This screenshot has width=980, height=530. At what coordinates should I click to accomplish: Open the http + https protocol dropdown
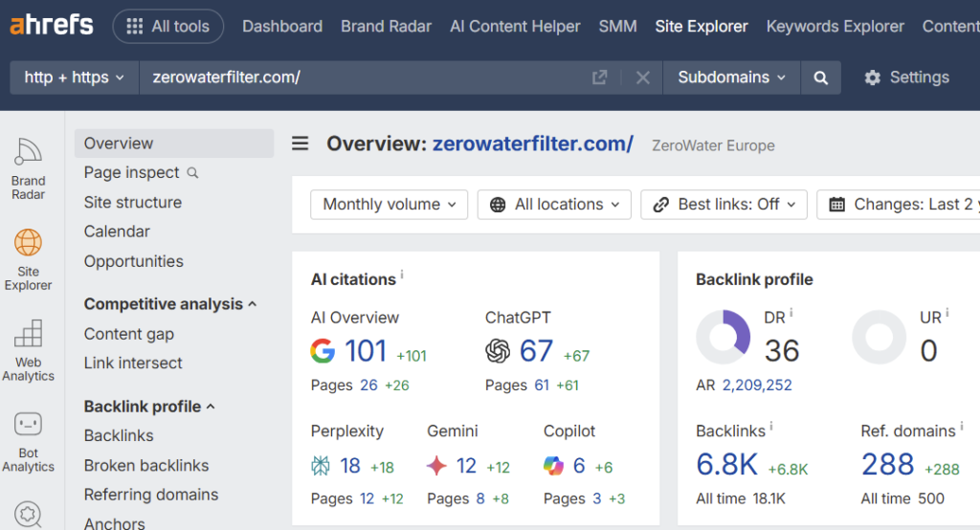(75, 77)
